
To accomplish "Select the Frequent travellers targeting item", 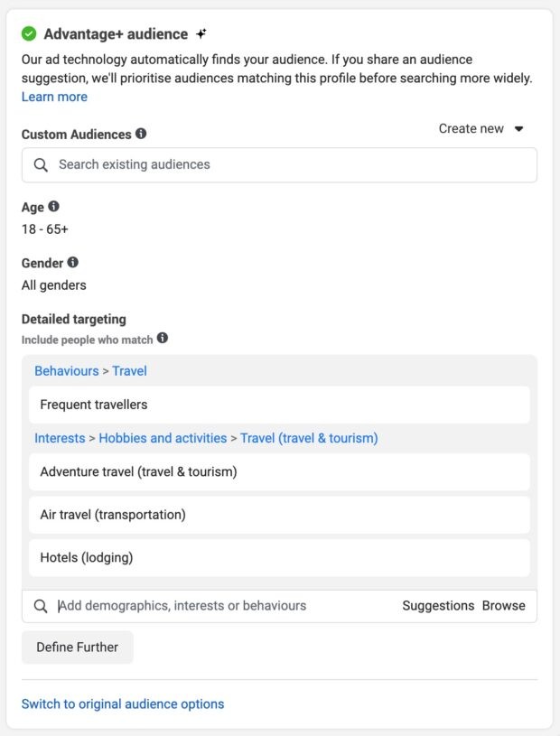I will [x=279, y=405].
